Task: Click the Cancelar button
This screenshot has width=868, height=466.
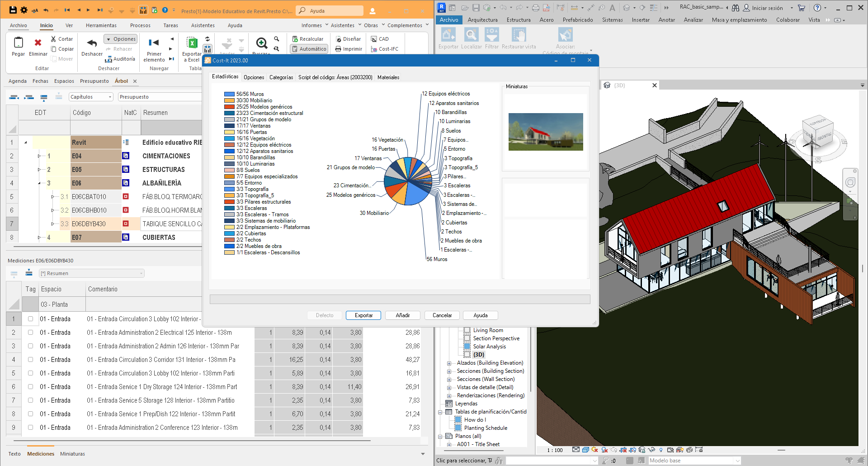Action: (442, 315)
